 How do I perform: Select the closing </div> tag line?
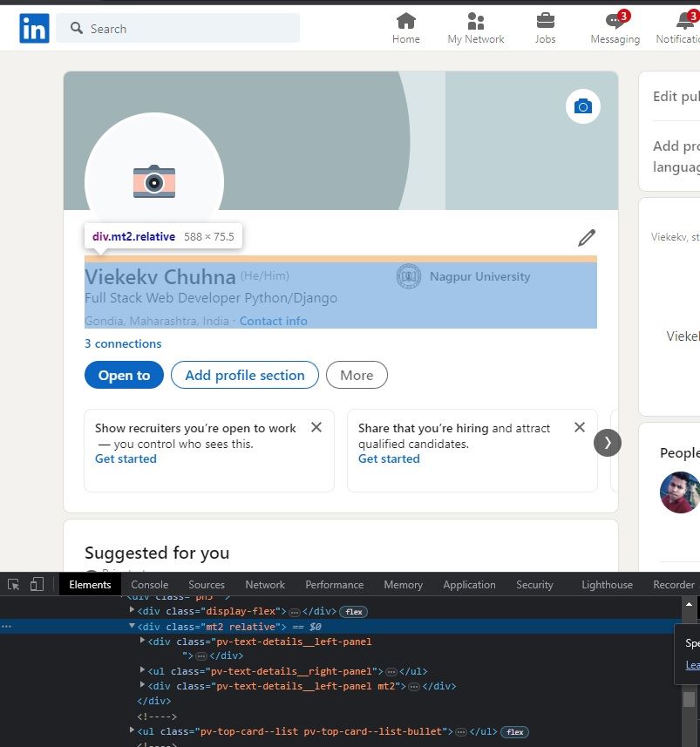click(x=153, y=701)
